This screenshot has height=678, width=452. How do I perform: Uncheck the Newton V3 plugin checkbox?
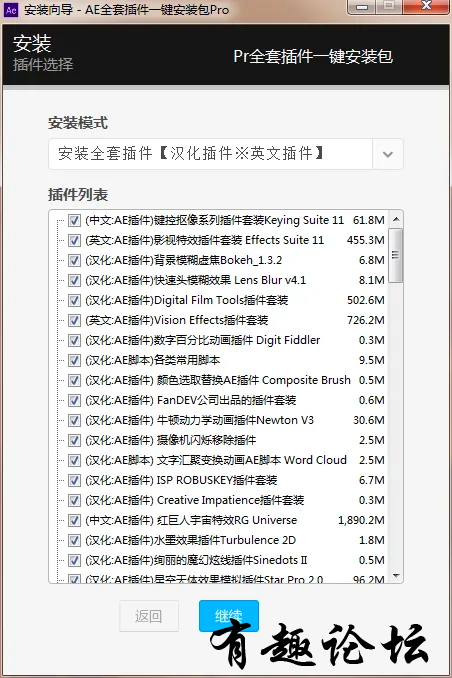coord(74,420)
